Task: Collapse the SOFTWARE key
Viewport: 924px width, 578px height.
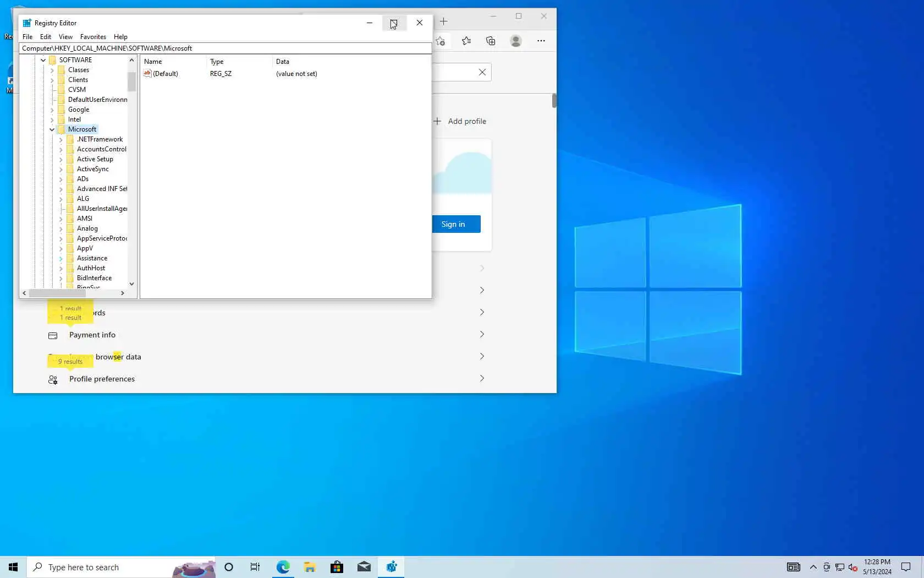Action: [x=43, y=60]
